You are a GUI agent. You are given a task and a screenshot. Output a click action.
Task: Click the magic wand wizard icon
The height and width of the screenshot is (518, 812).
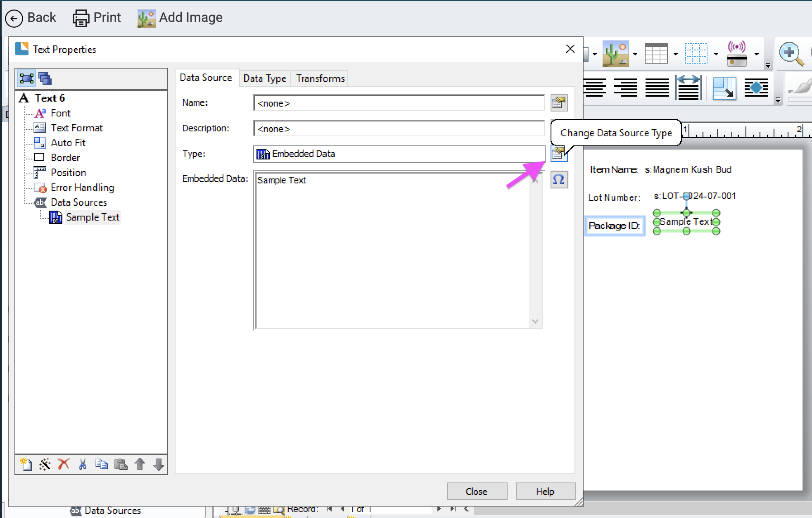(x=45, y=464)
